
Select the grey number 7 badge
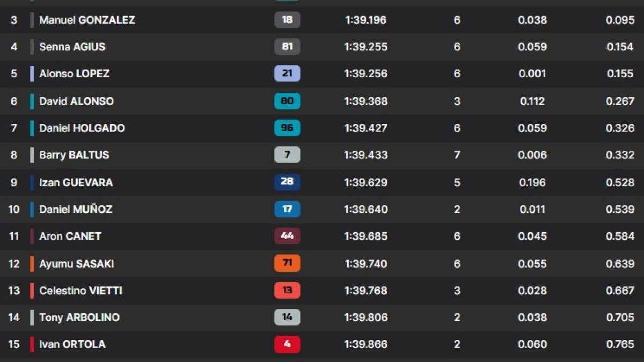287,154
